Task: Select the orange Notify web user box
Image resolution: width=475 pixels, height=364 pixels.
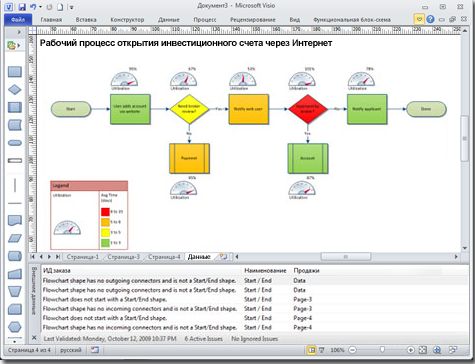Action: (x=248, y=109)
